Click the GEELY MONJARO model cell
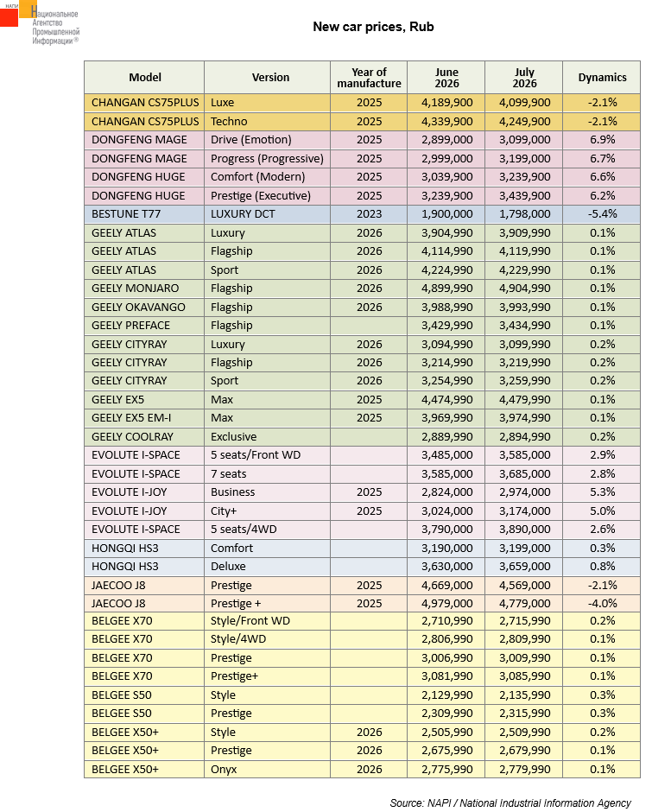 tap(144, 289)
